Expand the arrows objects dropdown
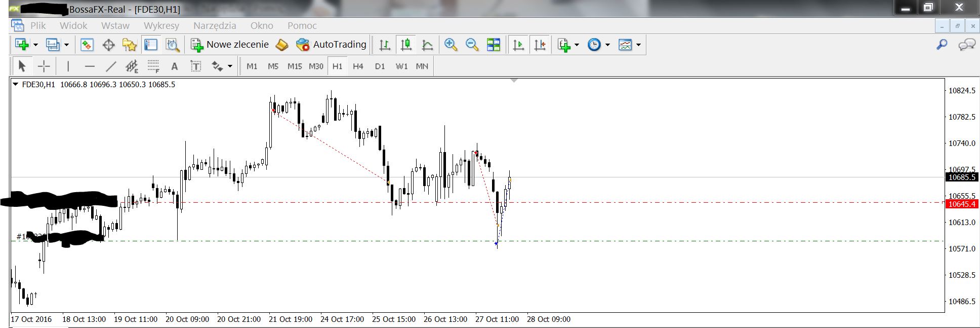Viewport: 980px width, 328px height. click(x=230, y=66)
